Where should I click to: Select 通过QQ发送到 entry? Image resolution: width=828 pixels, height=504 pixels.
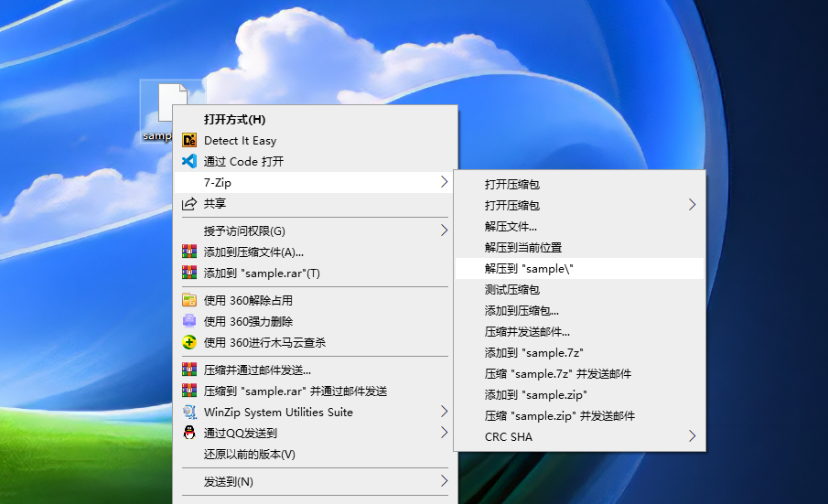coord(316,434)
